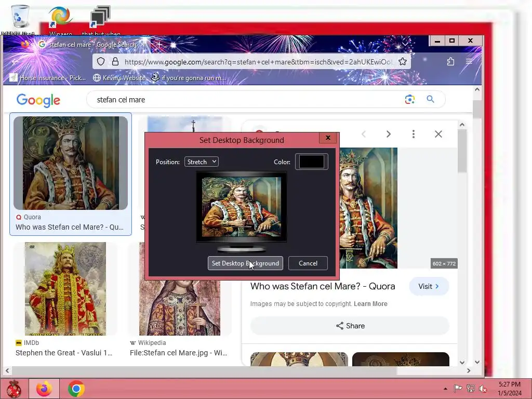The height and width of the screenshot is (399, 532).
Task: Select the Wikipedia Stefan cel Mare.jpg thumbnail
Action: [179, 307]
